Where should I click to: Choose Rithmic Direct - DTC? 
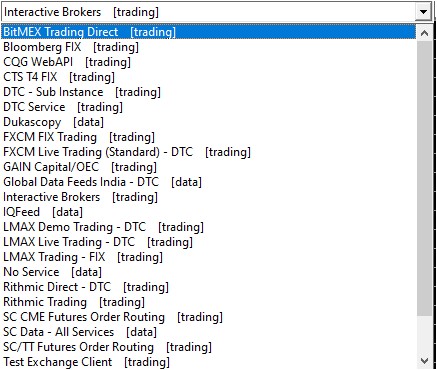[208, 287]
